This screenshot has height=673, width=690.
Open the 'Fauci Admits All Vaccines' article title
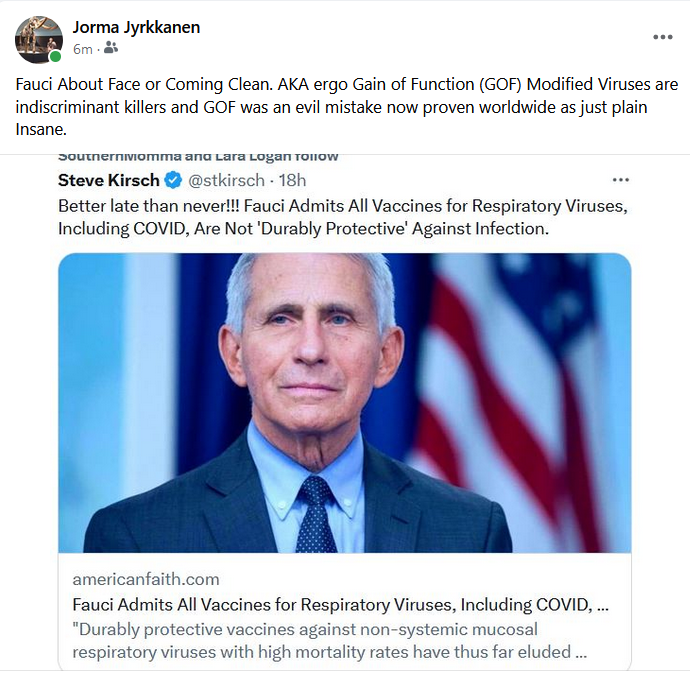click(x=340, y=604)
